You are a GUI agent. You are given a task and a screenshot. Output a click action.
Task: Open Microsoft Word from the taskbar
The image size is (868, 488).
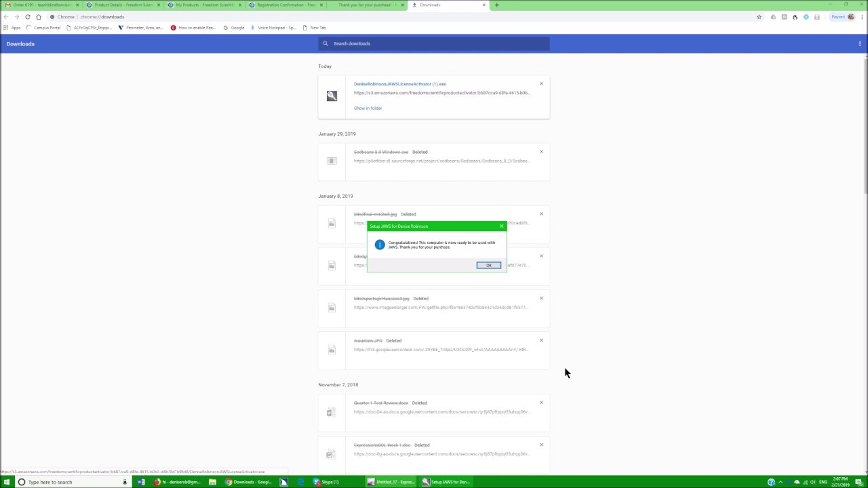pos(141,482)
